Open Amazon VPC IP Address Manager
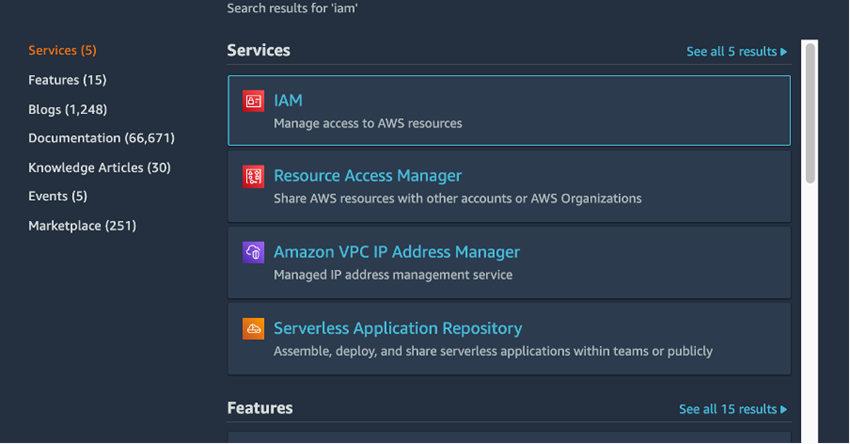The height and width of the screenshot is (444, 850). [396, 252]
